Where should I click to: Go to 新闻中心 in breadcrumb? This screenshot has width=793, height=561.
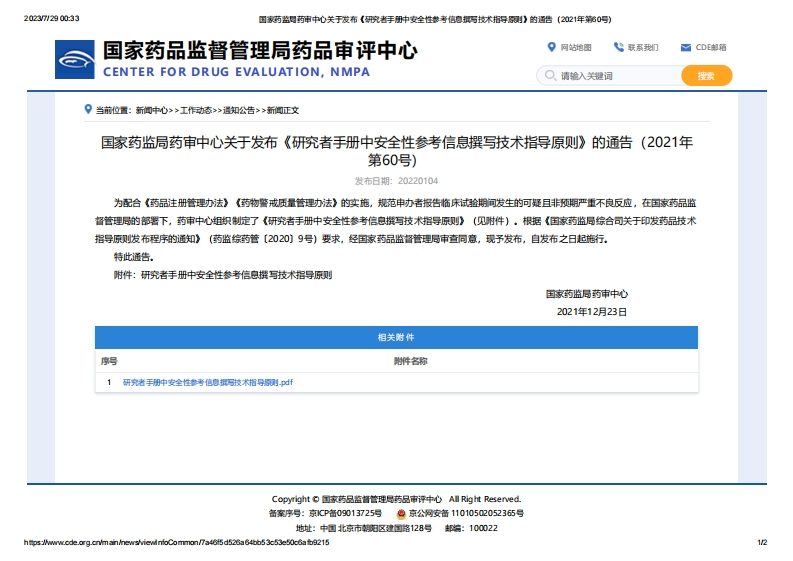pos(152,110)
